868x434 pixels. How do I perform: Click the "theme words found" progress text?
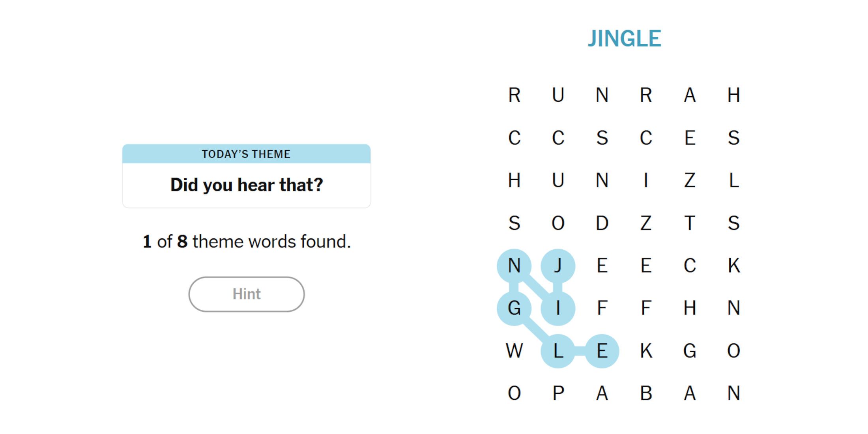[x=271, y=241]
